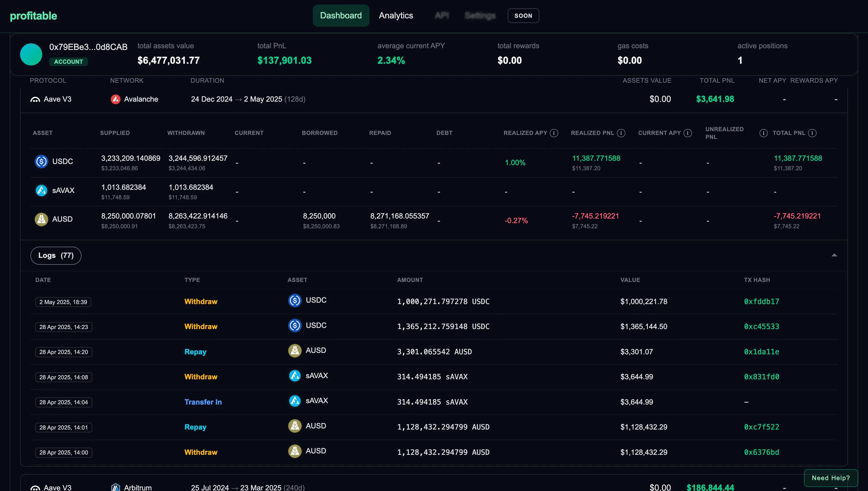868x491 pixels.
Task: Click USDC icon in 2 May 18:39 log
Action: (295, 300)
